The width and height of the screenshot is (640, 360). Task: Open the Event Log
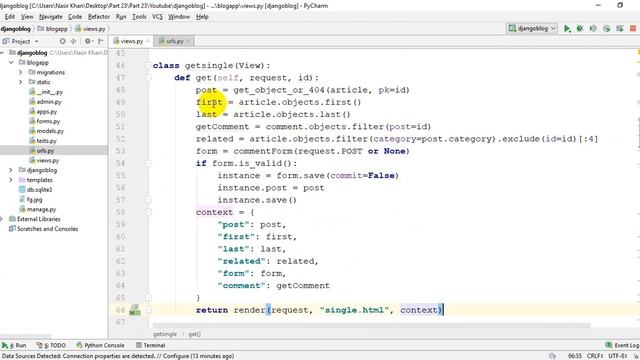coord(622,345)
